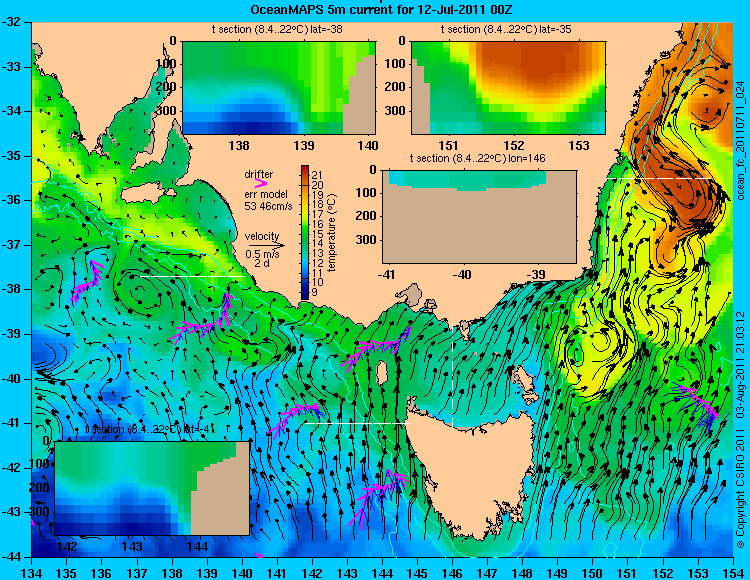Screen dimensions: 750x580
Task: Click the "ocean_fc_20110711_024" vertical filename text
Action: [x=740, y=141]
